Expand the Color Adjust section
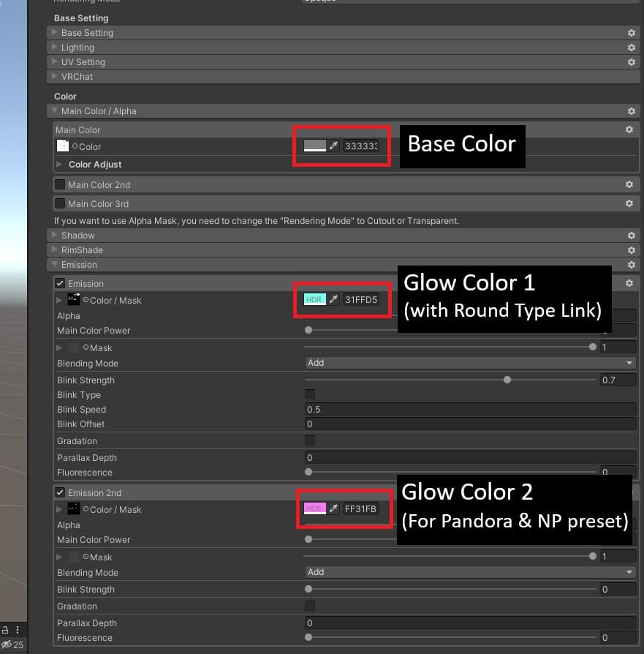 pyautogui.click(x=59, y=165)
